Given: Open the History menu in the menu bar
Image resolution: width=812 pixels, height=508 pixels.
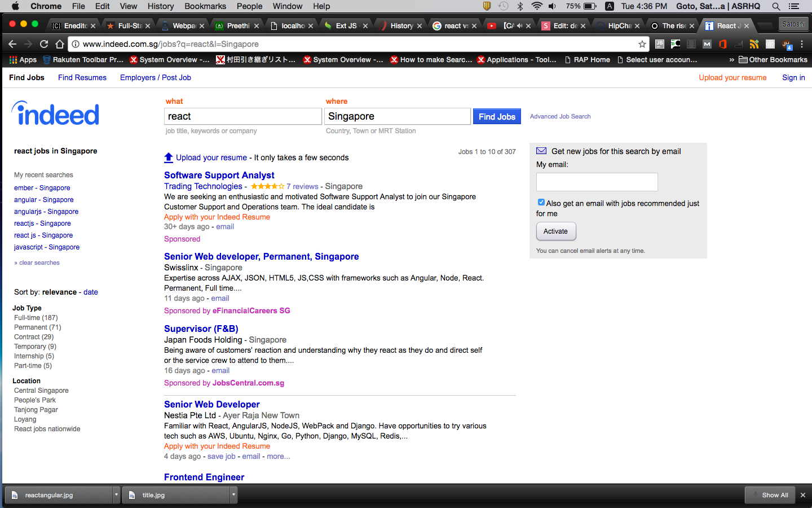Looking at the screenshot, I should point(161,6).
